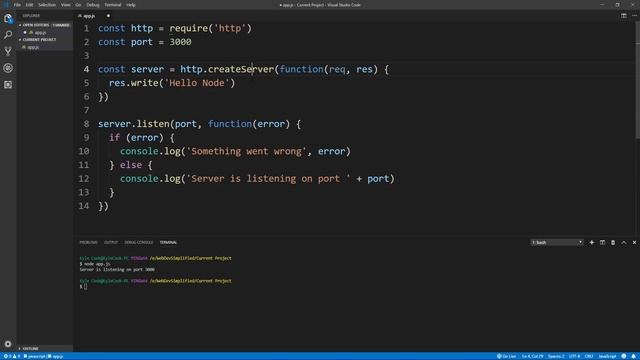Click server.listen on line 8

tap(134, 124)
